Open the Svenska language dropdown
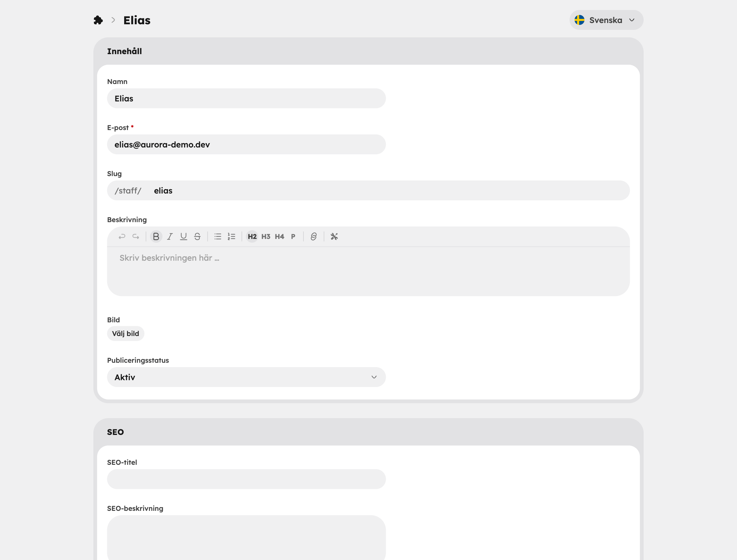Image resolution: width=737 pixels, height=560 pixels. pyautogui.click(x=606, y=20)
